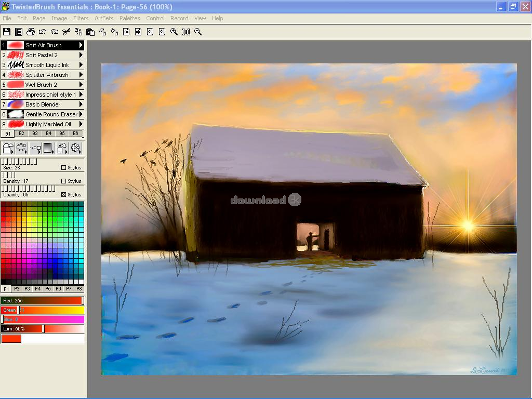The image size is (532, 399).
Task: Uncheck Stylus checkbox for Opacity
Action: click(x=64, y=195)
